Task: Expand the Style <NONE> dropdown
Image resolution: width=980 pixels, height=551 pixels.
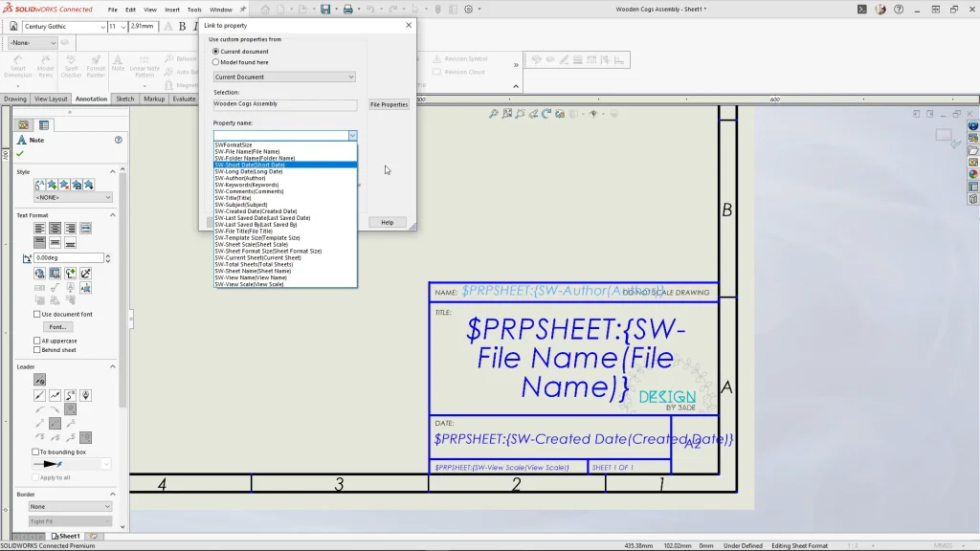Action: pyautogui.click(x=73, y=197)
